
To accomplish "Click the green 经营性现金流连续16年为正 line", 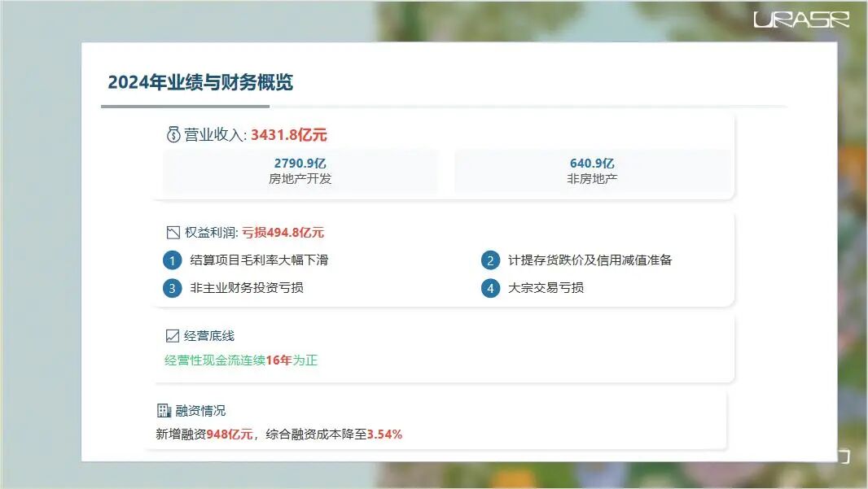I will [241, 360].
